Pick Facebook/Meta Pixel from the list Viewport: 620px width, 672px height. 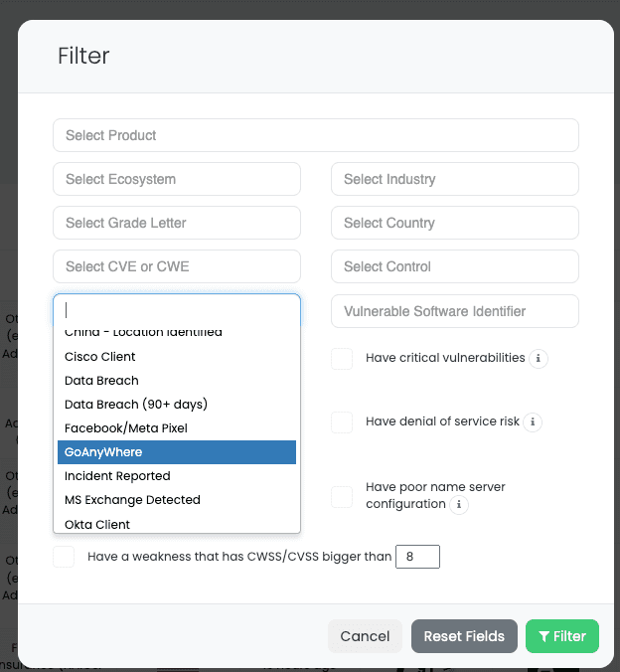point(126,428)
